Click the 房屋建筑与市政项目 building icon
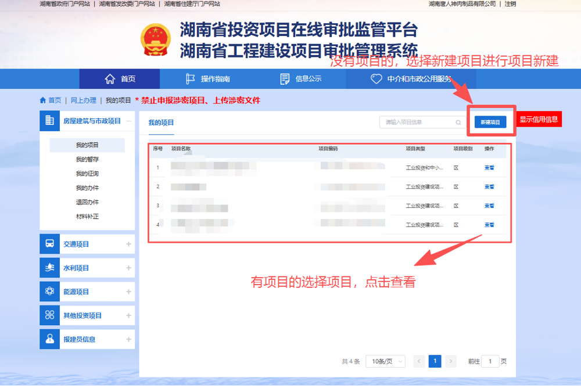This screenshot has width=581, height=392. (49, 121)
